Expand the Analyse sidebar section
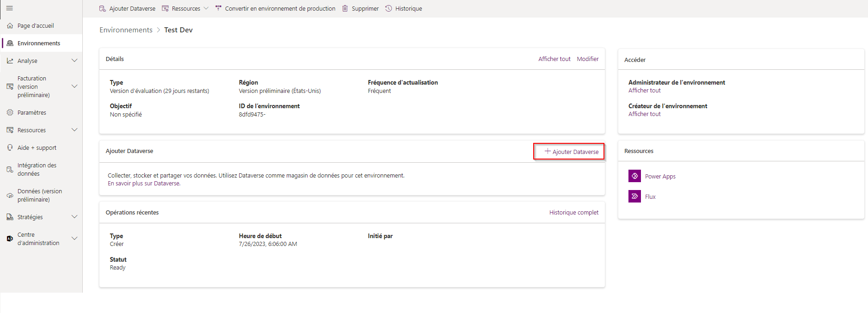 (74, 61)
